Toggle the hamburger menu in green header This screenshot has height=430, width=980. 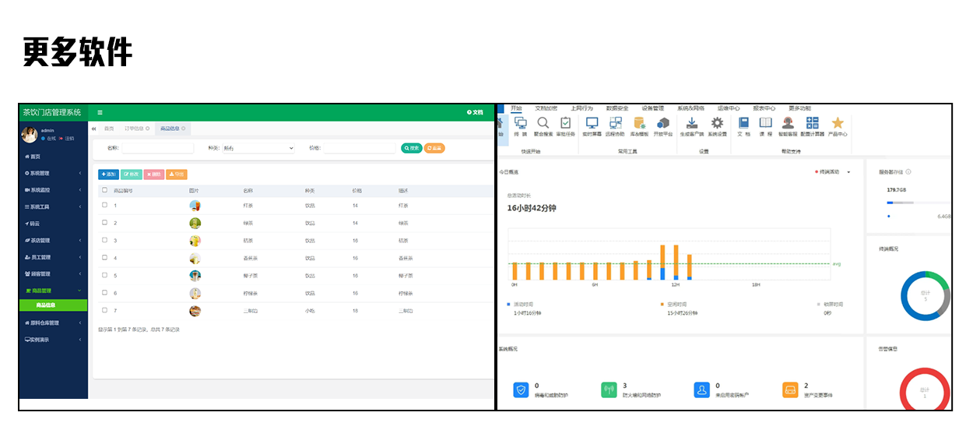click(100, 113)
